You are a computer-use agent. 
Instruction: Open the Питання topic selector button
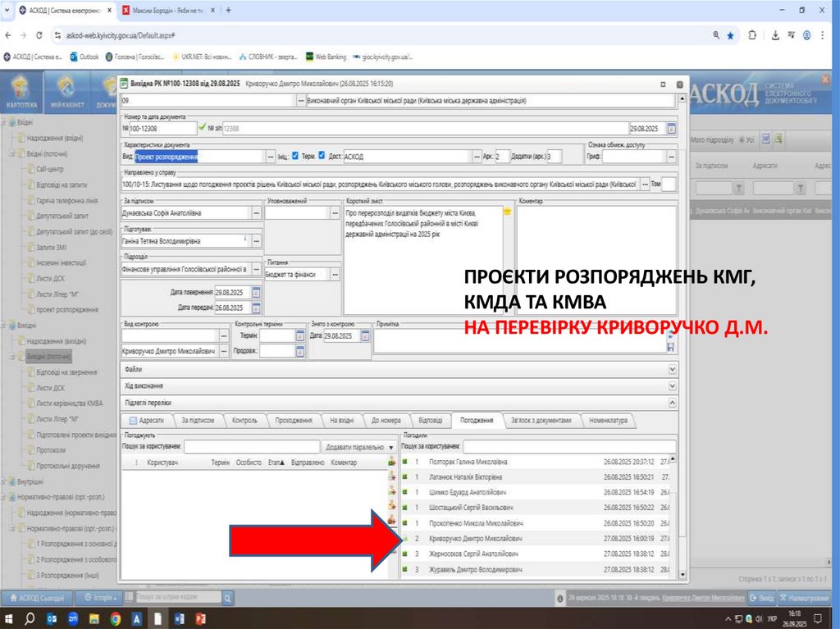(x=335, y=275)
